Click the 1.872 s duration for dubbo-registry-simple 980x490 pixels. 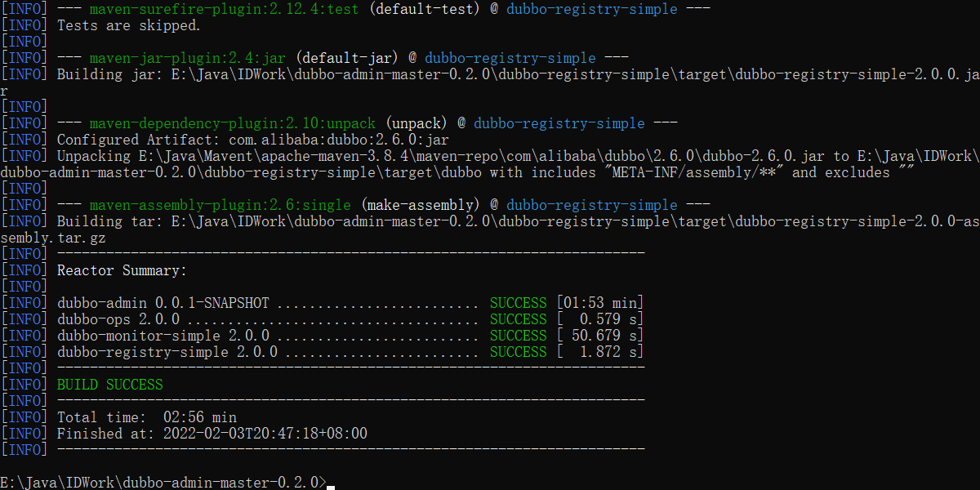pos(603,352)
